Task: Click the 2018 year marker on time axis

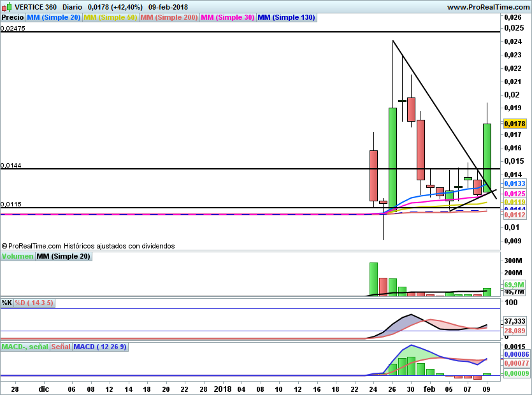Action: pos(222,389)
